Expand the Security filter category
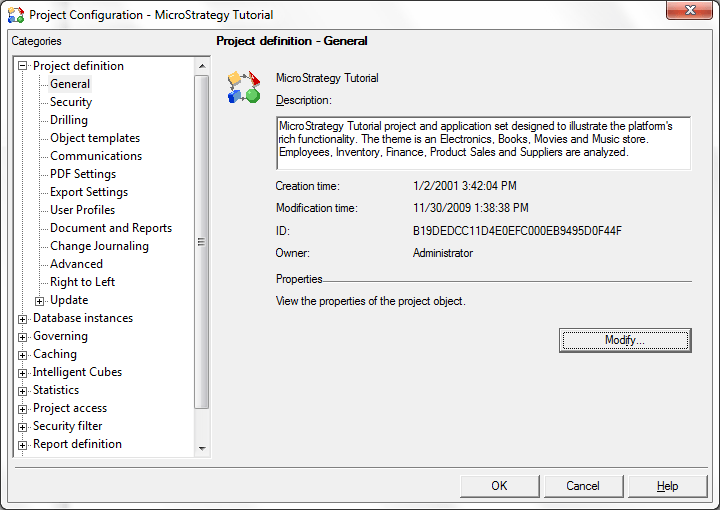Screen dimensions: 720x510 click(22, 427)
